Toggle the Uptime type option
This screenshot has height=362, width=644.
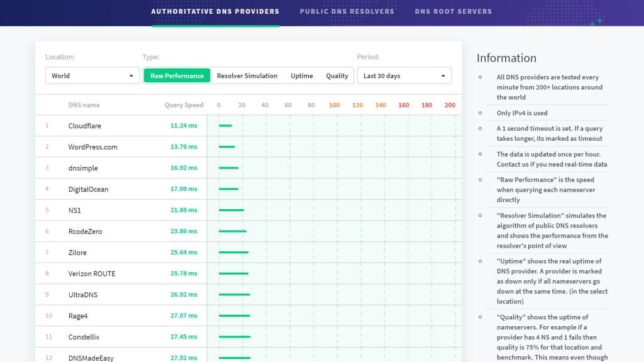click(x=302, y=75)
